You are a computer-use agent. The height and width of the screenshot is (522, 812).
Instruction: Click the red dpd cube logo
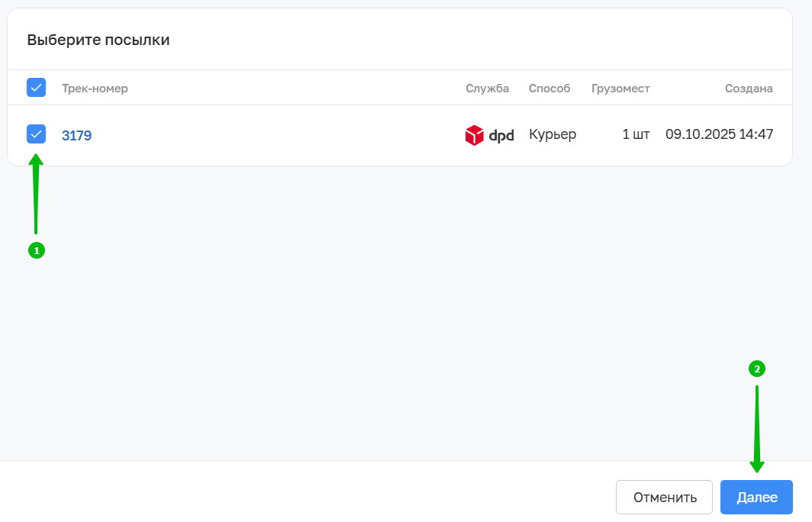475,135
